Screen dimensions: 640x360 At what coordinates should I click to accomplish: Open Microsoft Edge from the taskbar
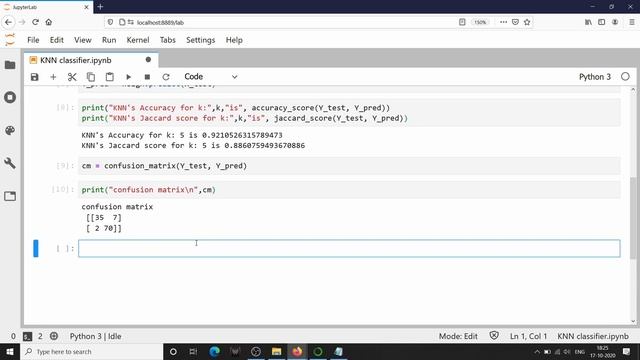(x=214, y=351)
